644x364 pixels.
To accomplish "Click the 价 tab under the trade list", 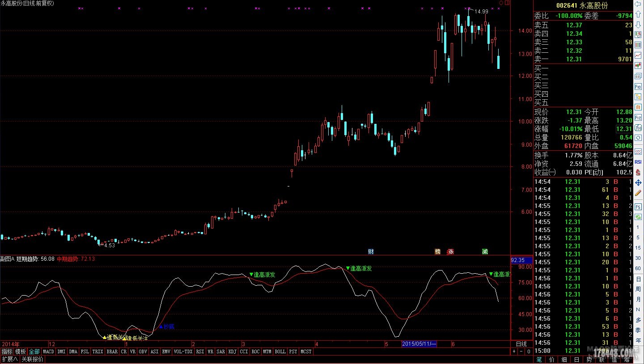I will 552,359.
